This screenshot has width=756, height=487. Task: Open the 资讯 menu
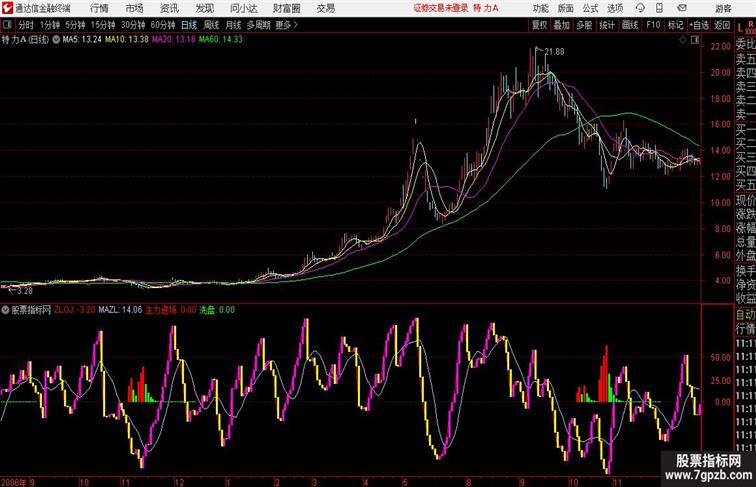click(169, 8)
